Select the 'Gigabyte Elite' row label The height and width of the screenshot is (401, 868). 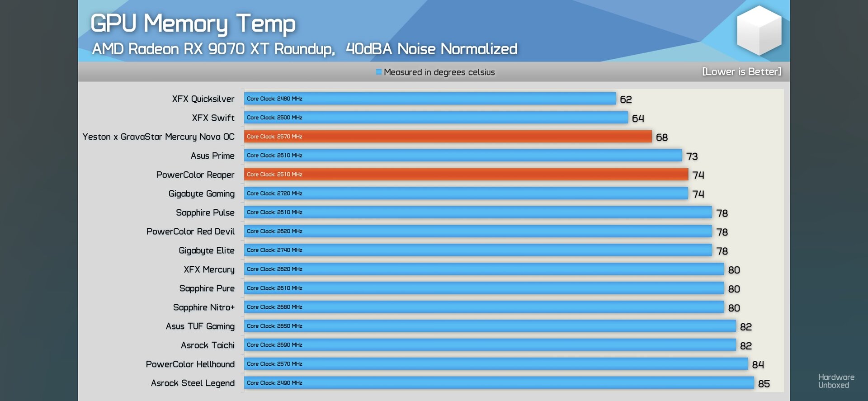207,250
